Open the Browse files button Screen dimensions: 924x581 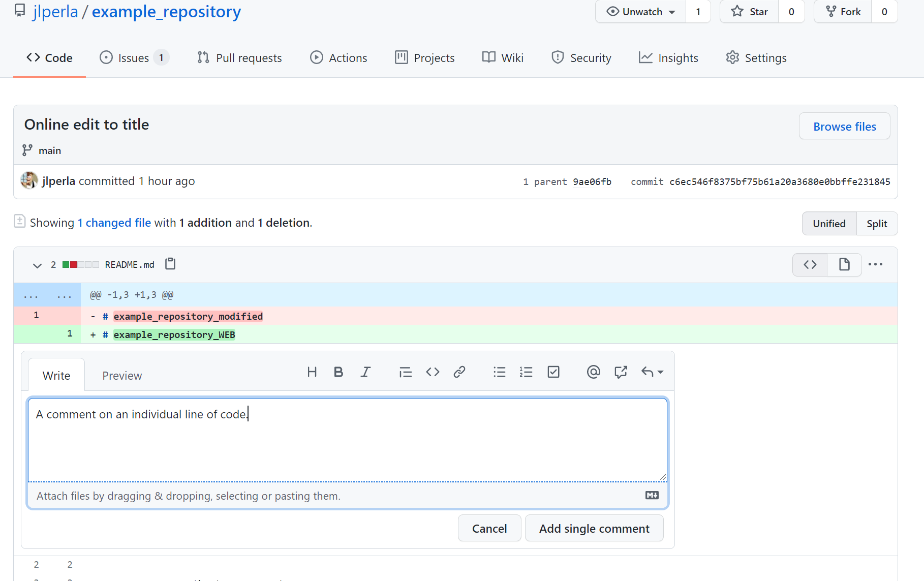pos(844,127)
